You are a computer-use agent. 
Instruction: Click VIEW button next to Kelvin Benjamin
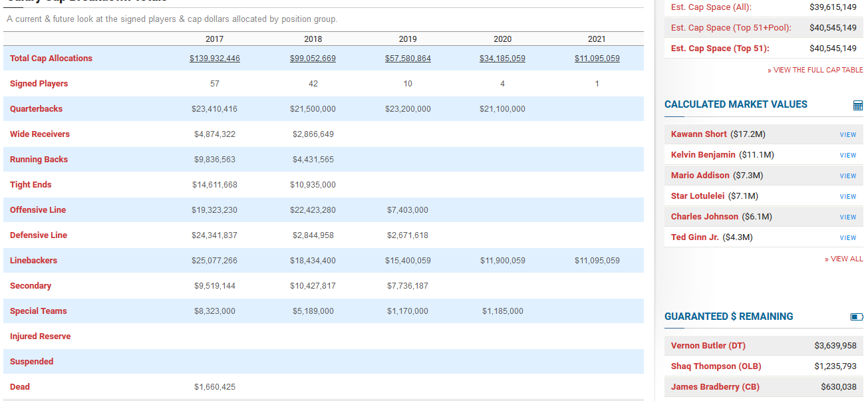[847, 156]
